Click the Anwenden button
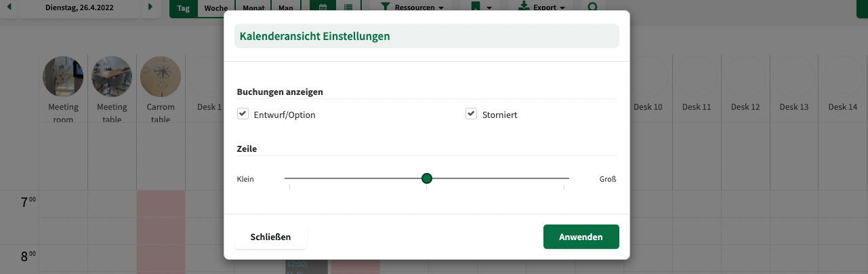This screenshot has height=274, width=868. (x=581, y=237)
